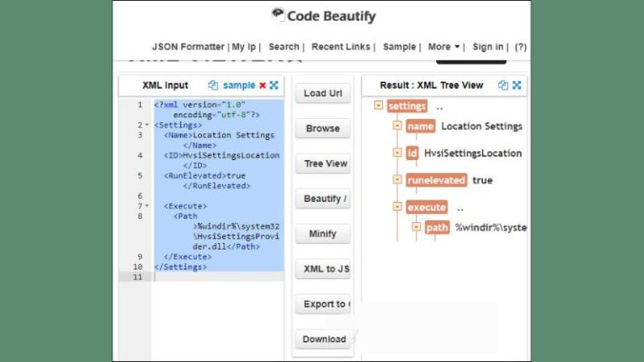Place cursor on empty line 11

point(218,277)
